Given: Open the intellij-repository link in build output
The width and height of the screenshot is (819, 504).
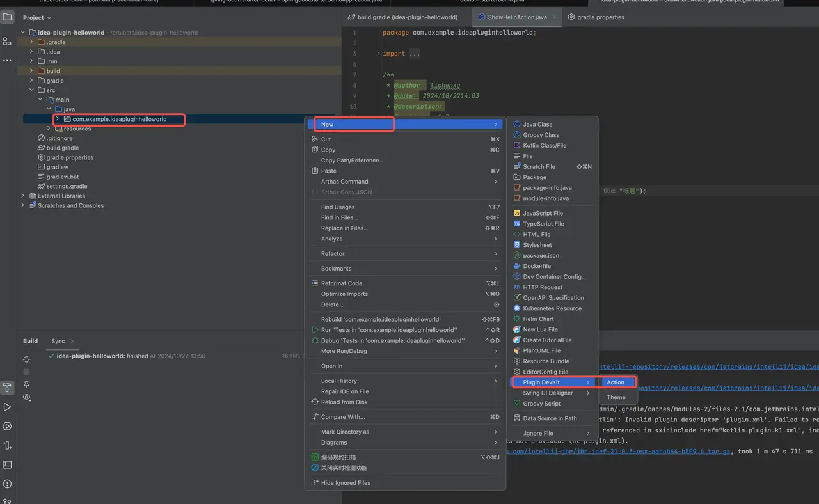Looking at the screenshot, I should (x=709, y=367).
